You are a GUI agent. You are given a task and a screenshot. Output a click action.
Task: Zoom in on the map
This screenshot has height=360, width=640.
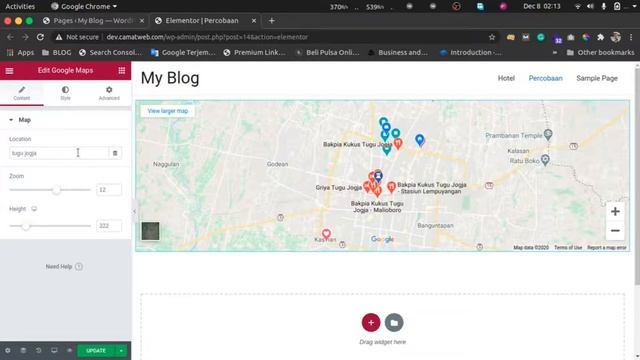(615, 211)
